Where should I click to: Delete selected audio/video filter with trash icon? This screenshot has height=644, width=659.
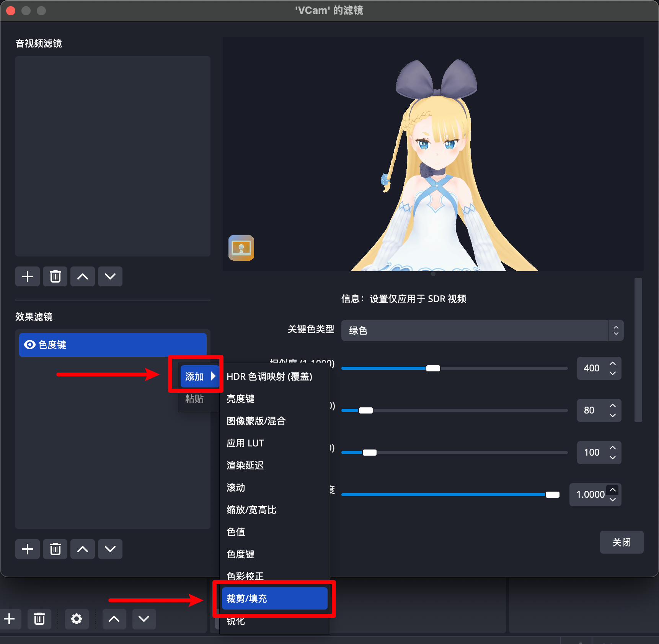(x=55, y=276)
